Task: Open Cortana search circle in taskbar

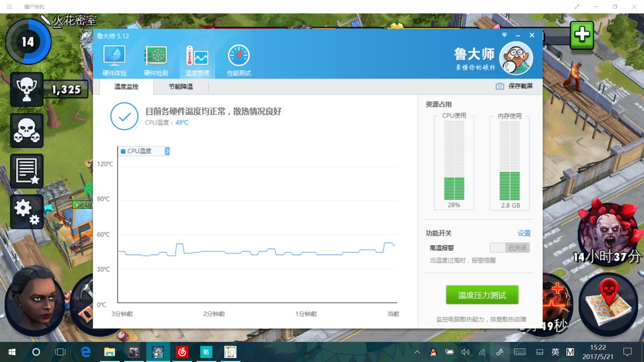Action: [x=36, y=352]
